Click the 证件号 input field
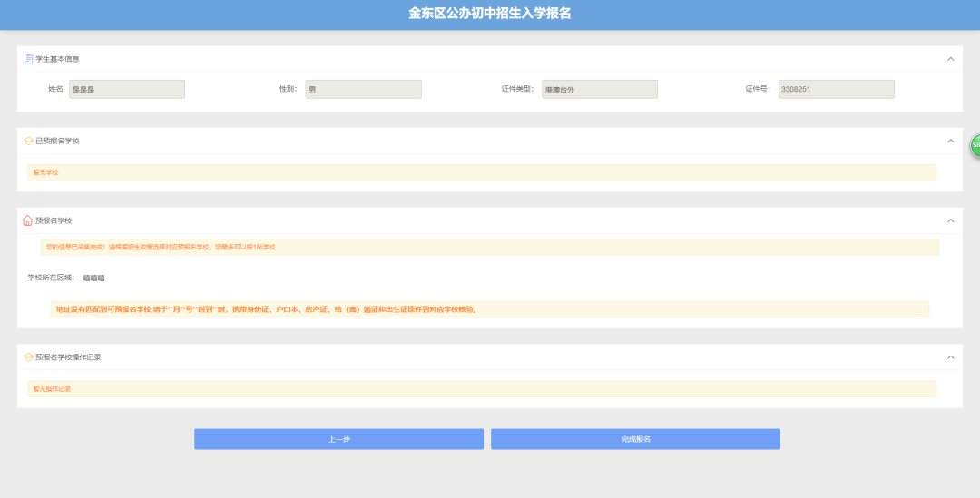980x498 pixels. [836, 89]
